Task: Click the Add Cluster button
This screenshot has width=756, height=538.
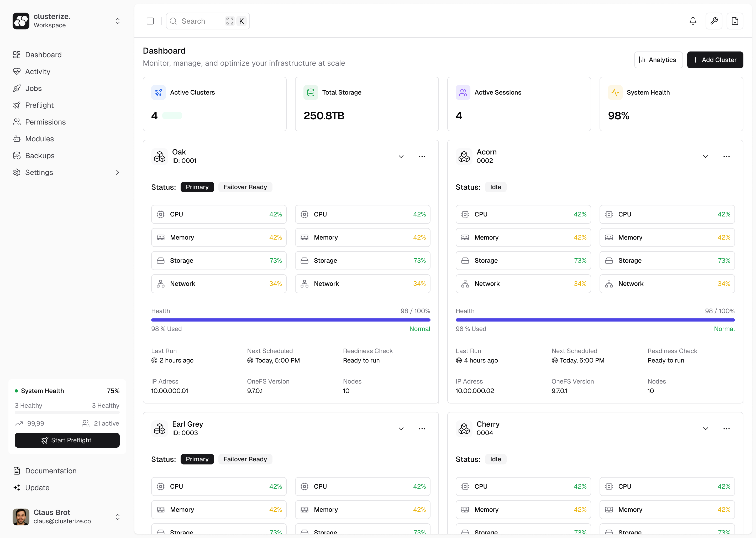Action: 715,60
